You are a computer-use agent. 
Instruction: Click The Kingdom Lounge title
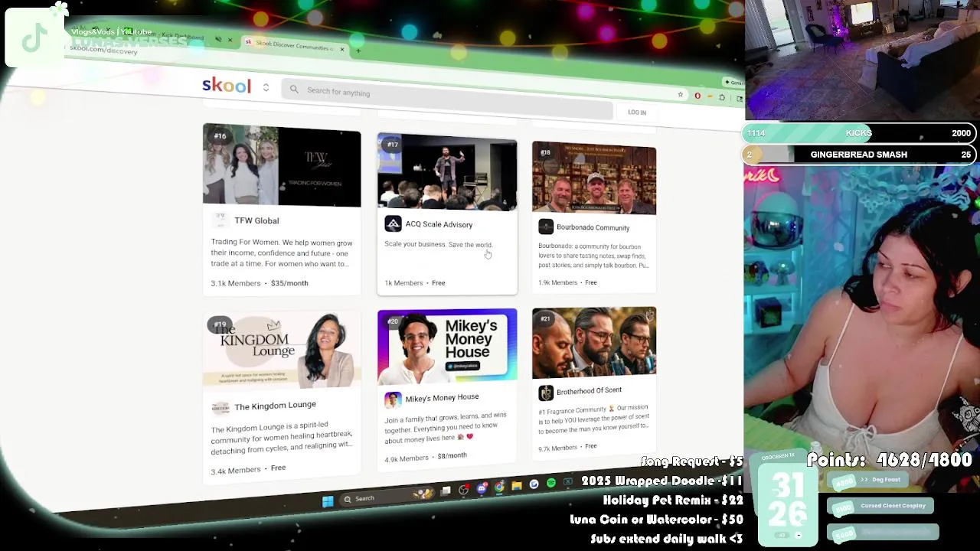(275, 406)
